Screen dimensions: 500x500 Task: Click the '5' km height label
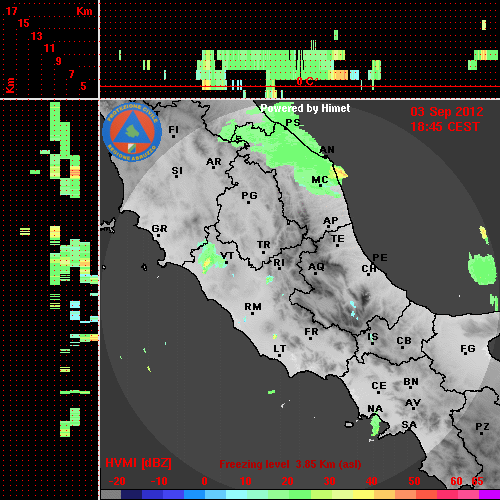[x=83, y=86]
